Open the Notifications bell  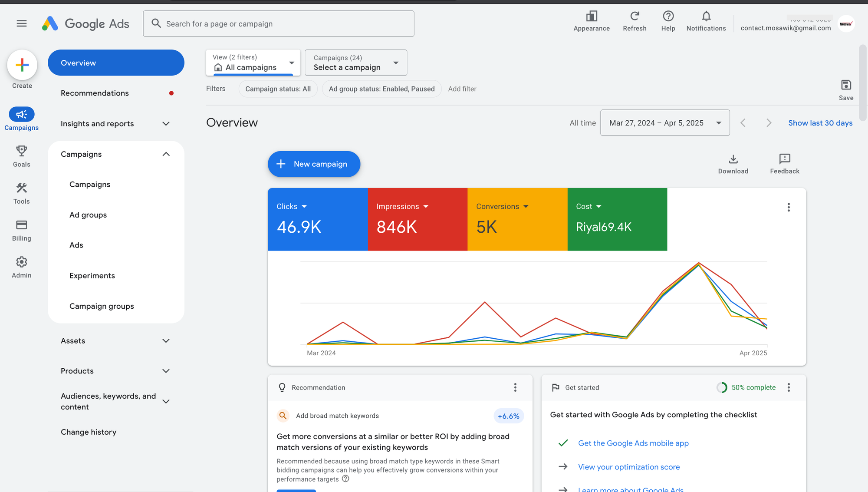click(x=706, y=17)
